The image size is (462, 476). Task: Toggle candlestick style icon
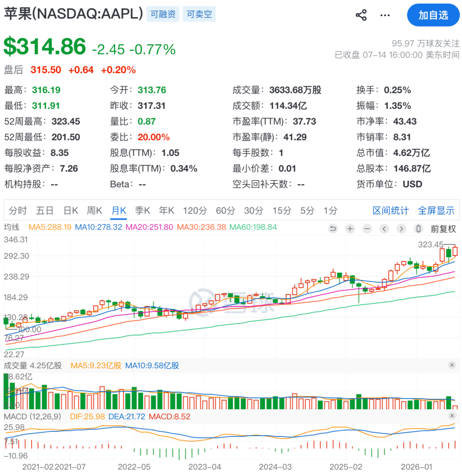coord(418,228)
